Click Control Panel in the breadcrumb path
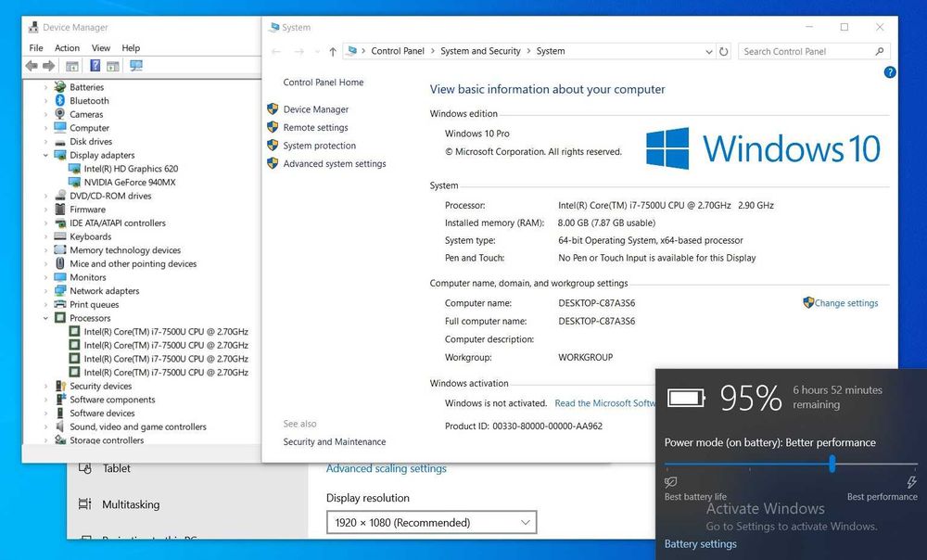Image resolution: width=927 pixels, height=560 pixels. pos(398,51)
